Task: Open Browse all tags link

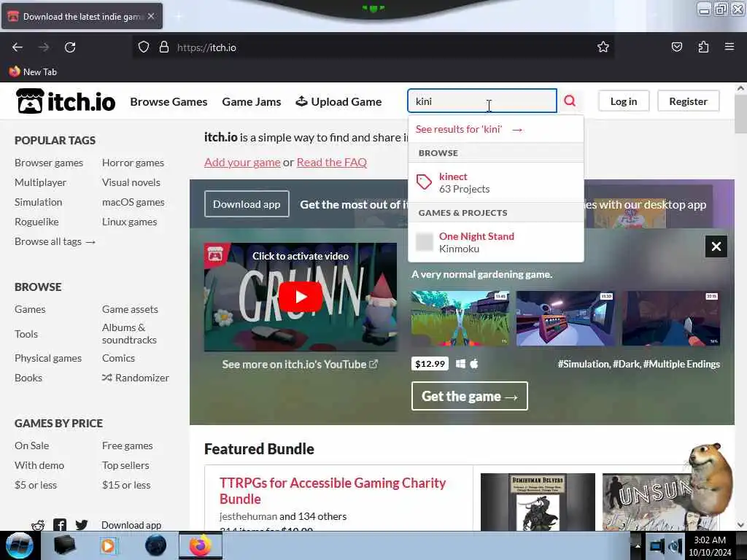Action: (55, 241)
